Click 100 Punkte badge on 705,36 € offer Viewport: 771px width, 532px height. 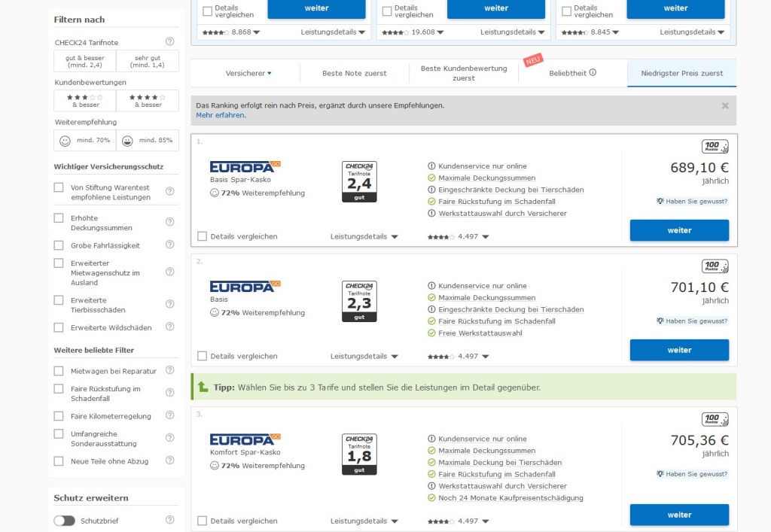click(x=715, y=420)
